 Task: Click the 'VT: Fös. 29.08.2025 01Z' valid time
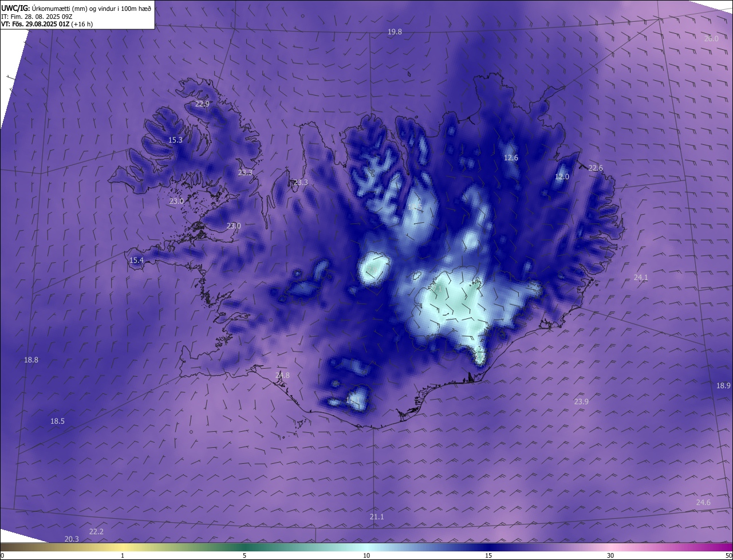tap(36, 24)
